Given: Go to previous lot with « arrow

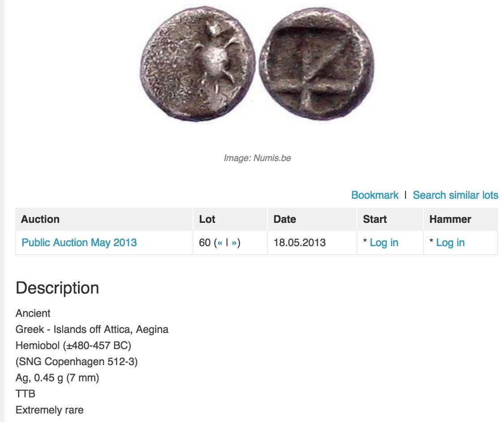Looking at the screenshot, I should [220, 243].
